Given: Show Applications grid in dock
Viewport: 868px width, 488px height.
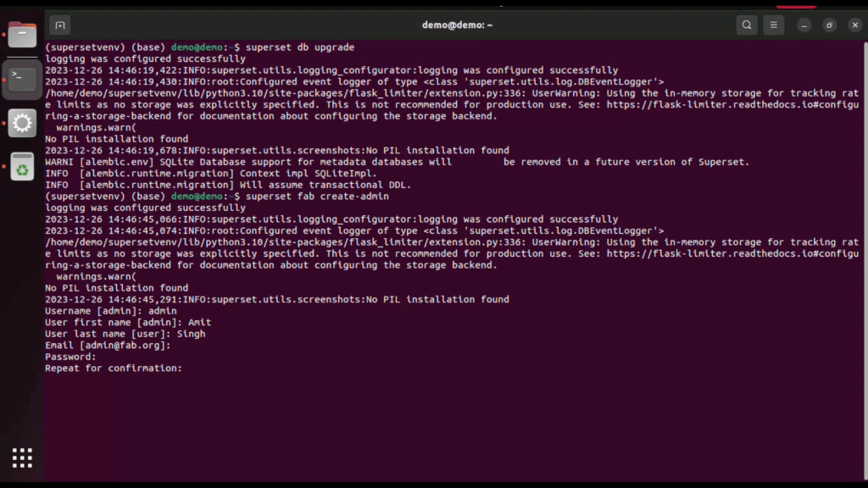Looking at the screenshot, I should (23, 457).
